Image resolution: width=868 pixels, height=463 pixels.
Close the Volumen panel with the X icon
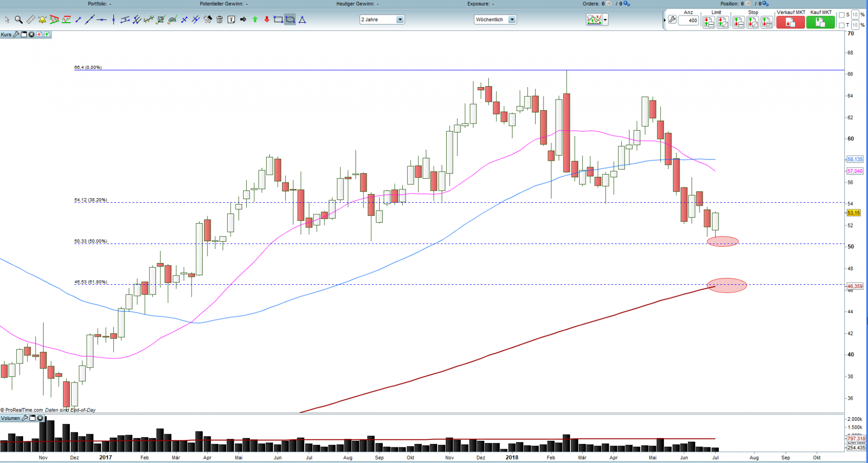click(x=40, y=418)
